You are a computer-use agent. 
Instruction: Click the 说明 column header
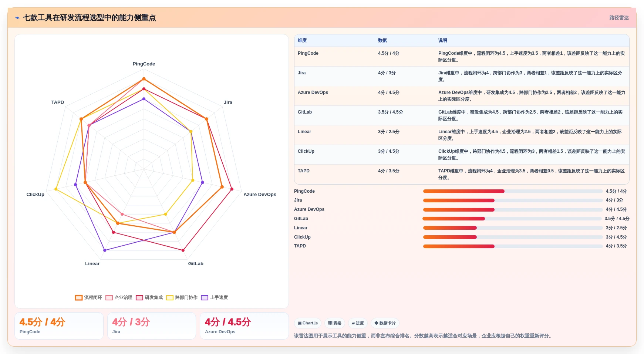[443, 41]
